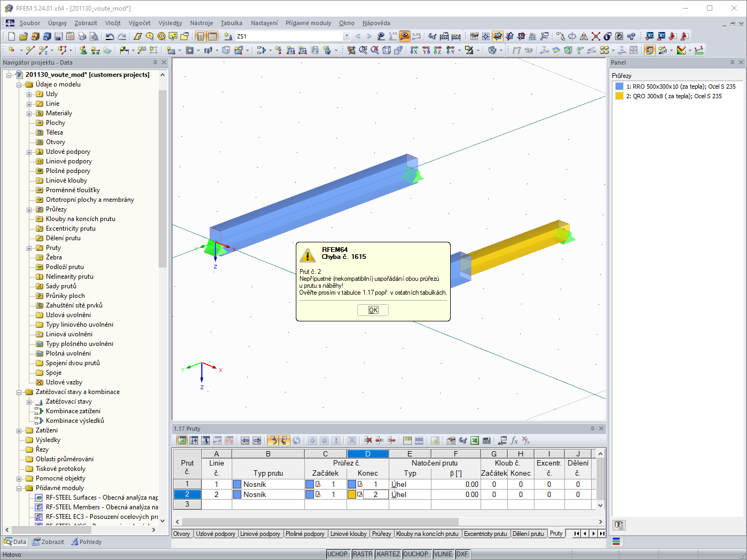The image size is (747, 560).
Task: Toggle VLINIE guidelines in the status bar
Action: 443,554
